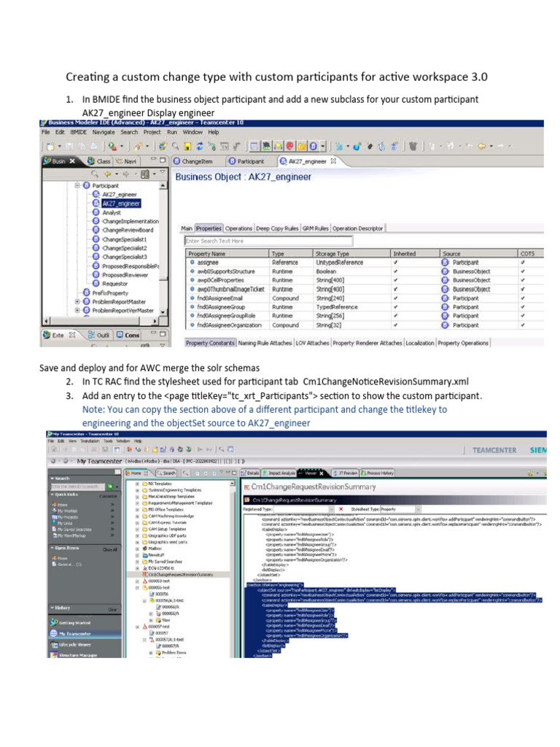Image resolution: width=560 pixels, height=747 pixels.
Task: Open the ChangeItem editor tab
Action: 197,160
